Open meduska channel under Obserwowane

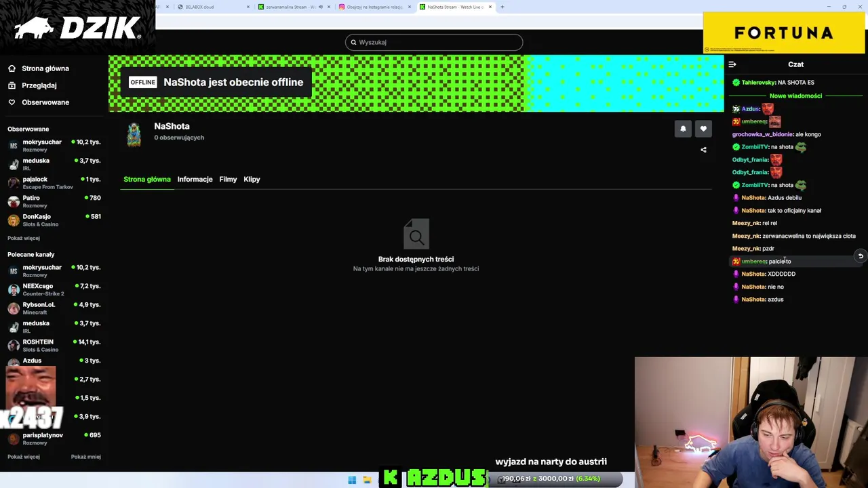point(54,164)
